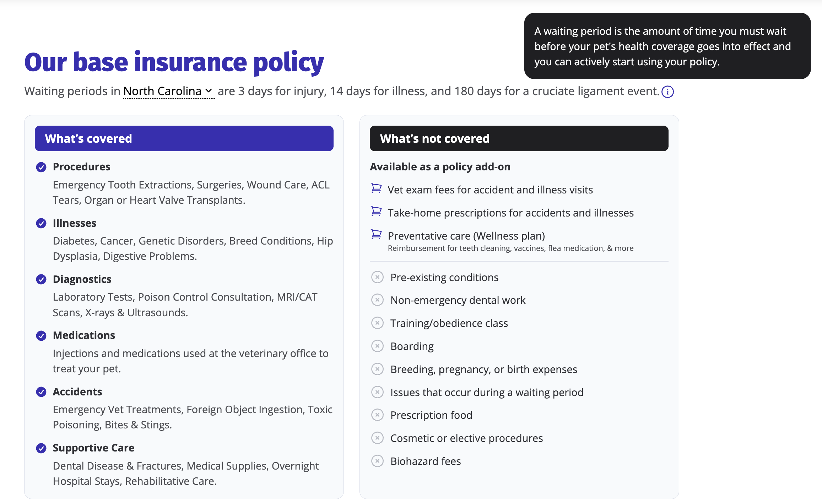Click the checkmark icon beside Accidents

[x=41, y=392]
